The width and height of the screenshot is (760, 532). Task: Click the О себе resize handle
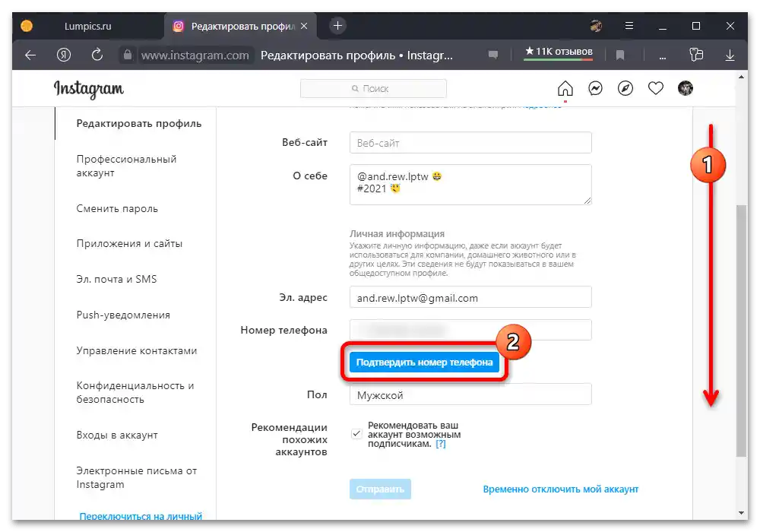point(587,201)
